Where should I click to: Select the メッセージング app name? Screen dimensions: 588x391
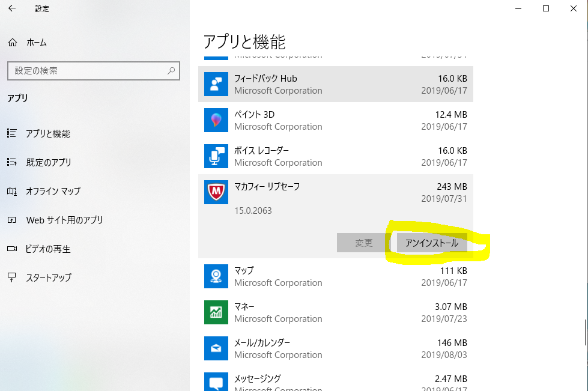tap(257, 378)
